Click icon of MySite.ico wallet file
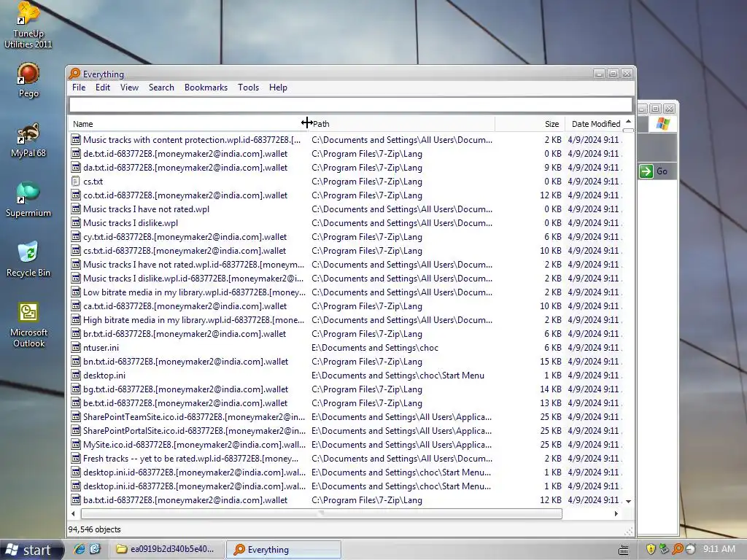The image size is (747, 560). point(75,445)
